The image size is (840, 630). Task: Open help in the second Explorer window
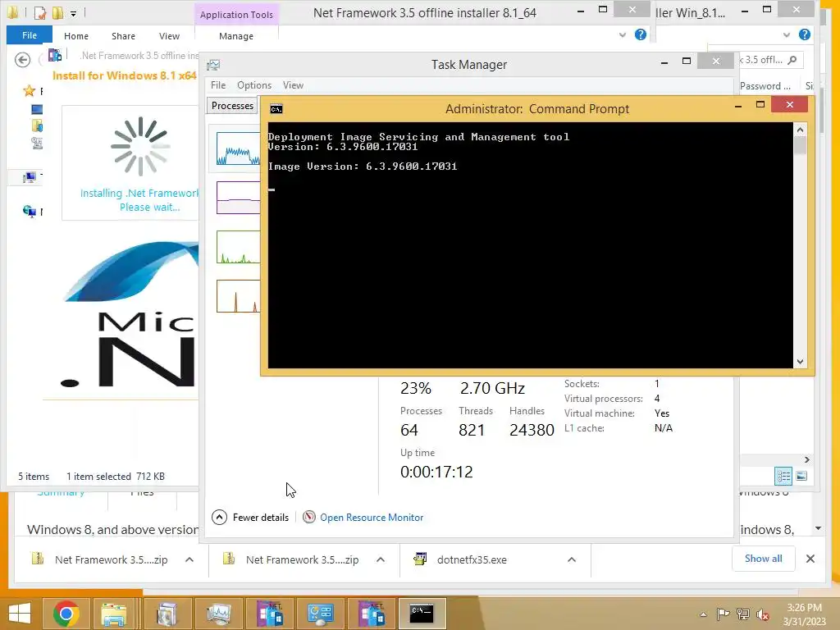tap(804, 34)
